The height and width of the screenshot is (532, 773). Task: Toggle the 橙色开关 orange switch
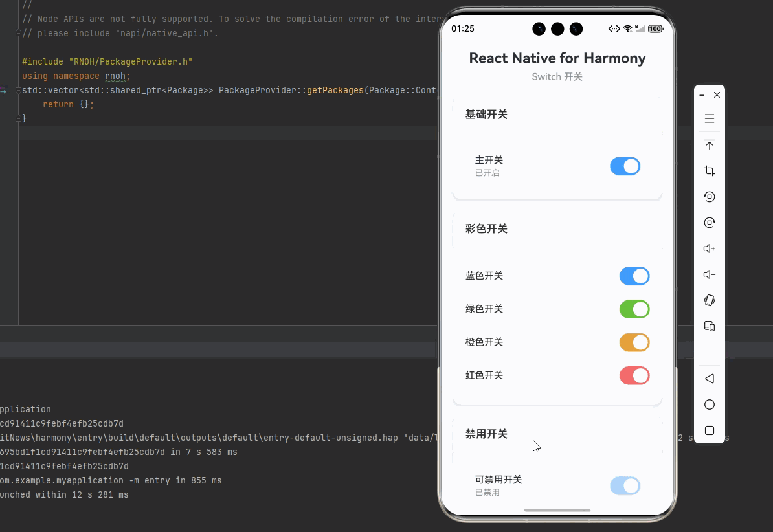[x=634, y=342]
